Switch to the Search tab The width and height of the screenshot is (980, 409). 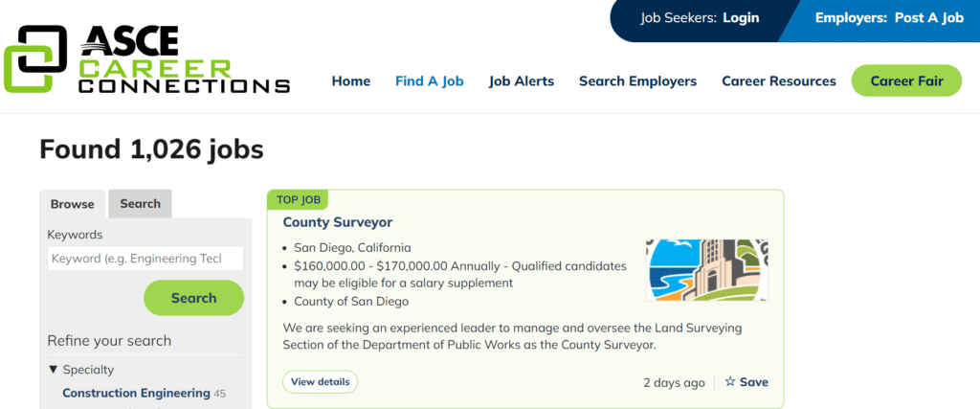[140, 204]
